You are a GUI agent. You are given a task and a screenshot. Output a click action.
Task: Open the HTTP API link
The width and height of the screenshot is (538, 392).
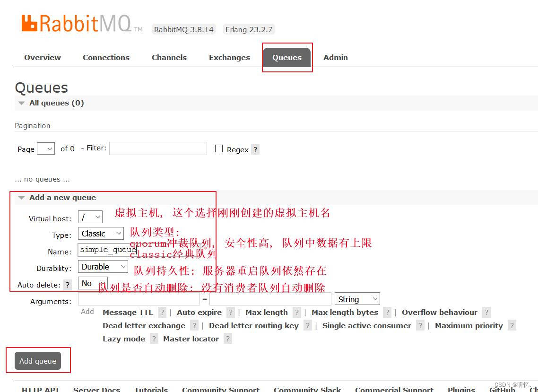pos(40,389)
